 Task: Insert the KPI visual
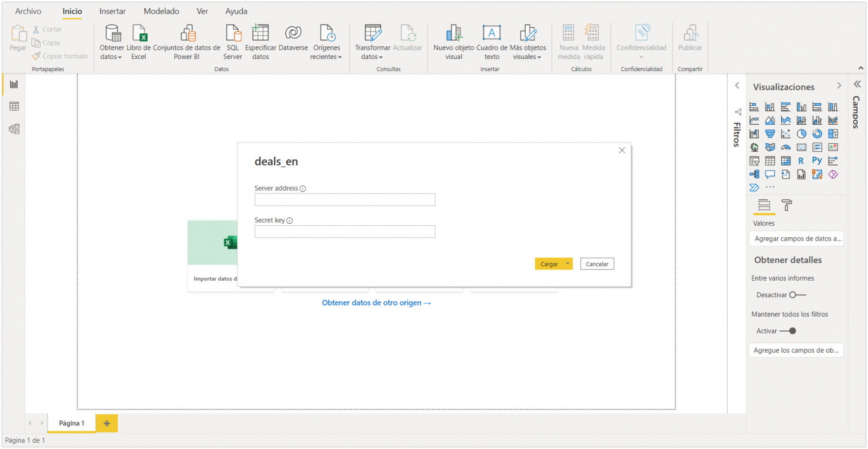(833, 147)
